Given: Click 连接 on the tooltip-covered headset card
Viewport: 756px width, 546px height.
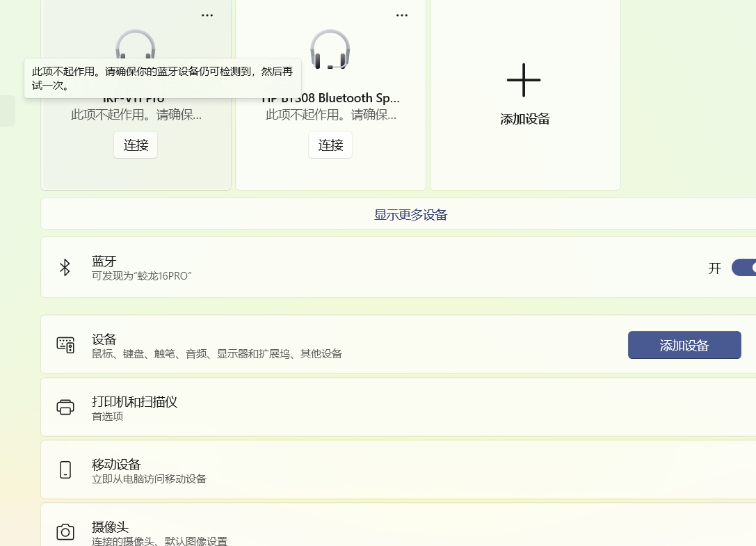Looking at the screenshot, I should tap(136, 145).
